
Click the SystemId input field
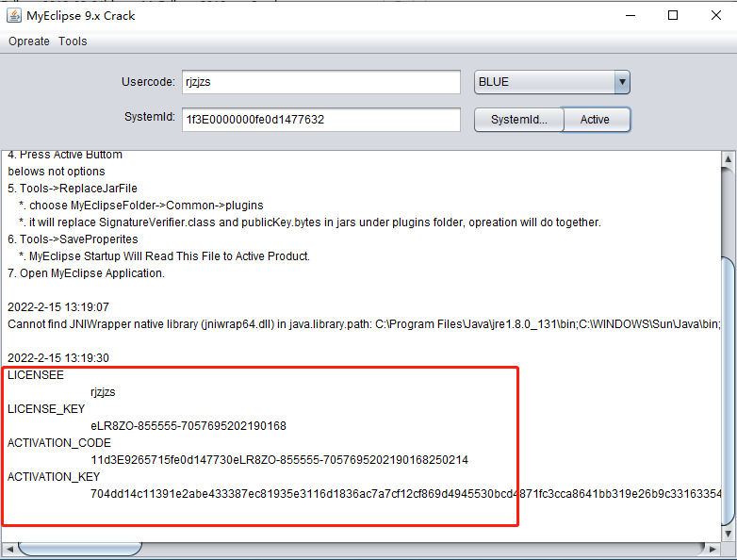(321, 120)
